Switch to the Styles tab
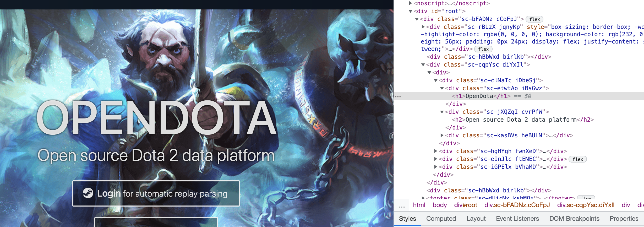This screenshot has height=227, width=644. click(x=407, y=219)
